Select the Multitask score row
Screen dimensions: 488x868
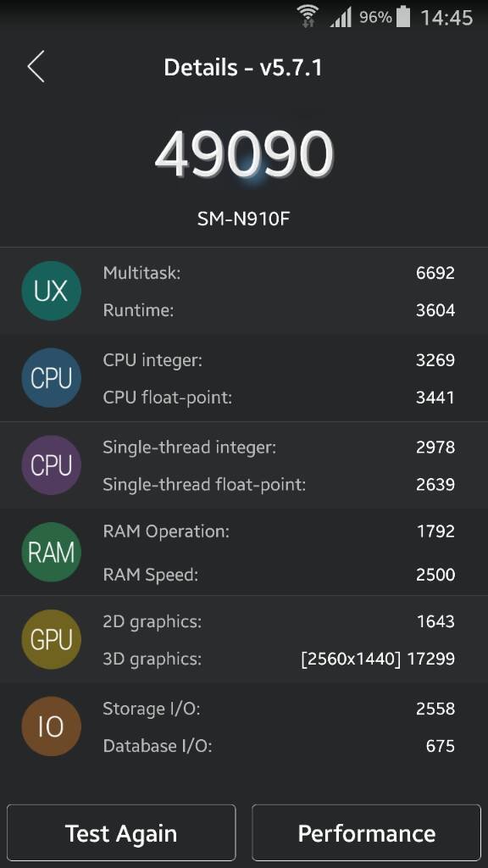point(279,272)
